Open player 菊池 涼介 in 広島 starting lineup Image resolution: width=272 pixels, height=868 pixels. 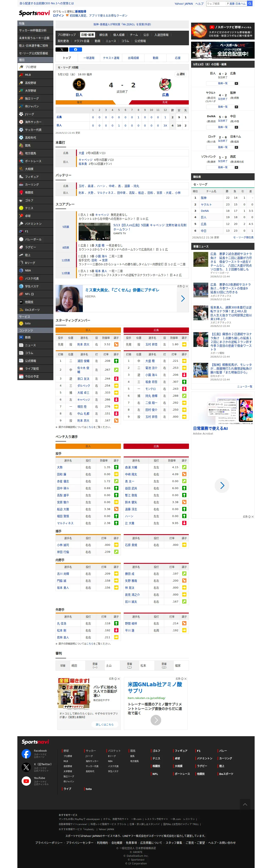(151, 368)
